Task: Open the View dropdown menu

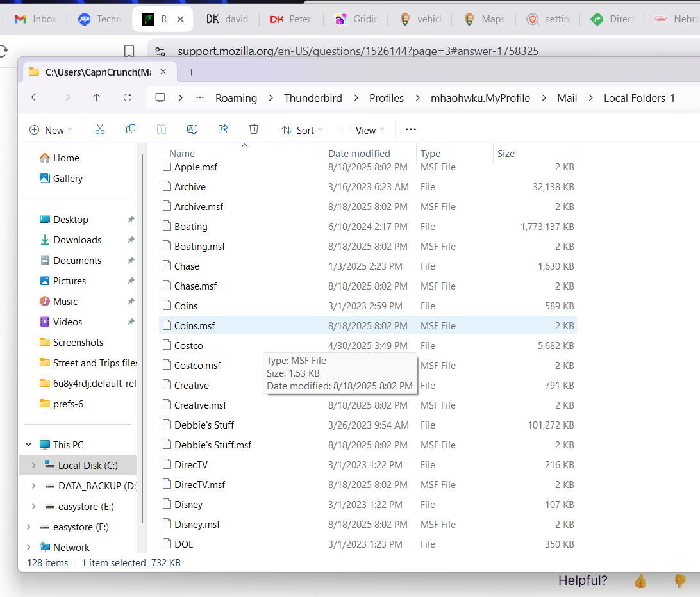Action: (362, 130)
